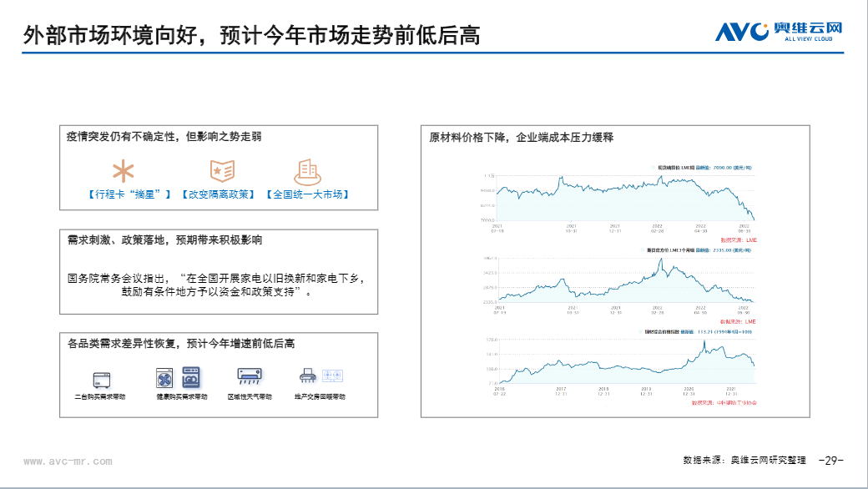The width and height of the screenshot is (868, 489).
Task: Click the orange asterisk icon above 行程卡摘星
Action: (x=124, y=171)
